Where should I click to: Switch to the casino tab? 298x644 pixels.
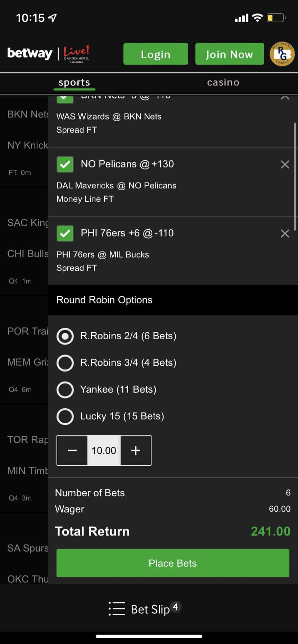click(223, 82)
